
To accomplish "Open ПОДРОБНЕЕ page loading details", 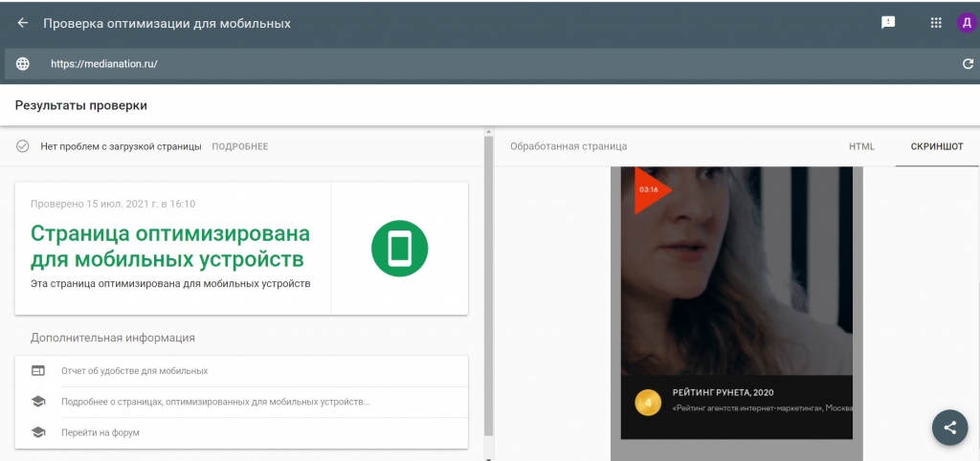I will (x=240, y=146).
